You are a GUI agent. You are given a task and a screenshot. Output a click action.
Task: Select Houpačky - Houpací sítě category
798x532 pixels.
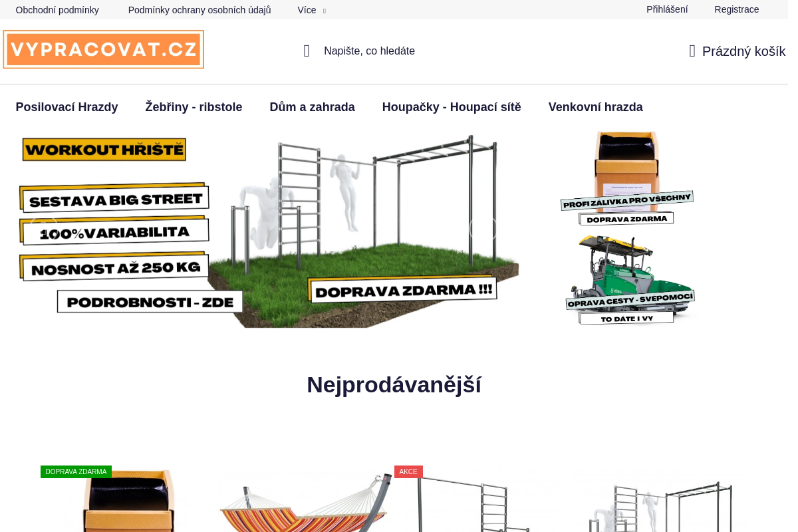coord(451,106)
